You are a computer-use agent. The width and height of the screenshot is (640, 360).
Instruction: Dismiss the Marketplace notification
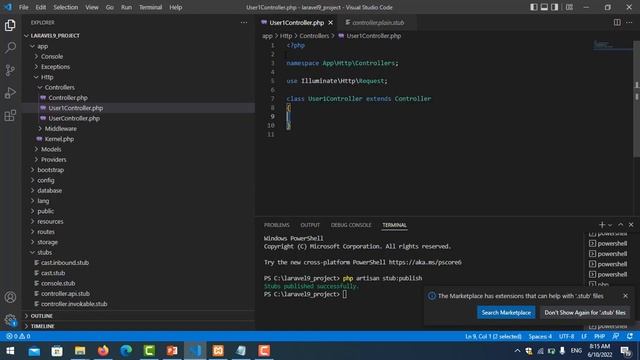click(x=625, y=296)
